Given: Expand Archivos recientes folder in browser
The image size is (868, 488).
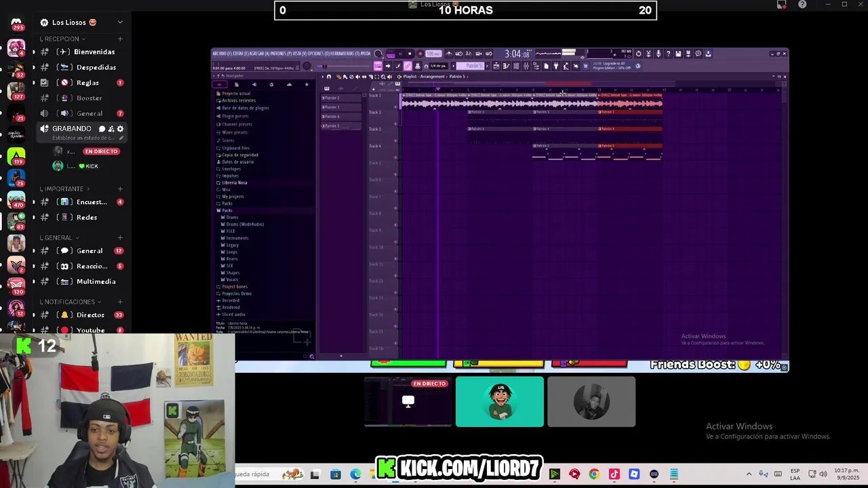Looking at the screenshot, I should [239, 100].
